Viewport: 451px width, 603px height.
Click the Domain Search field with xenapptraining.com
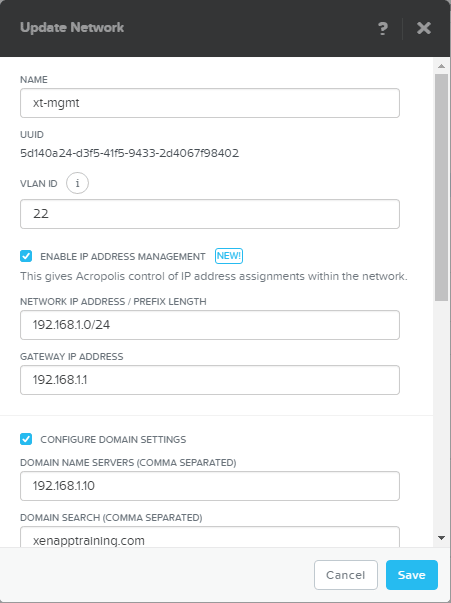(x=210, y=537)
